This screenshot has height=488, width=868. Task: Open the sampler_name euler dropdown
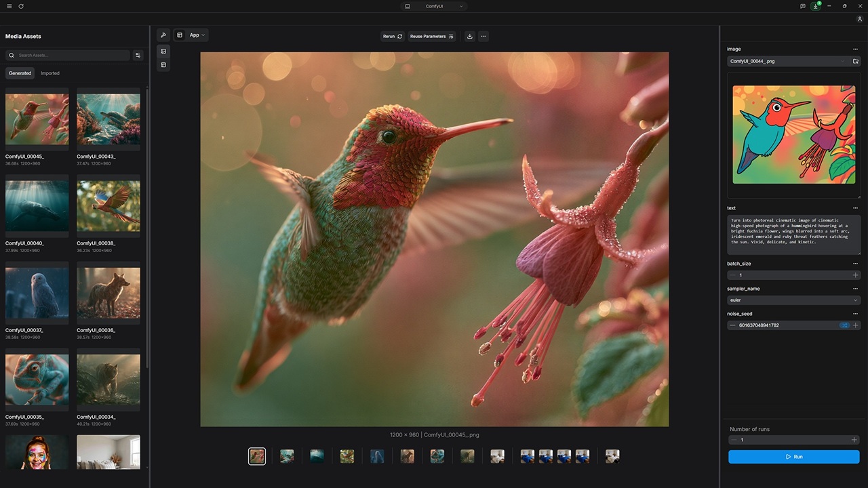coord(793,300)
